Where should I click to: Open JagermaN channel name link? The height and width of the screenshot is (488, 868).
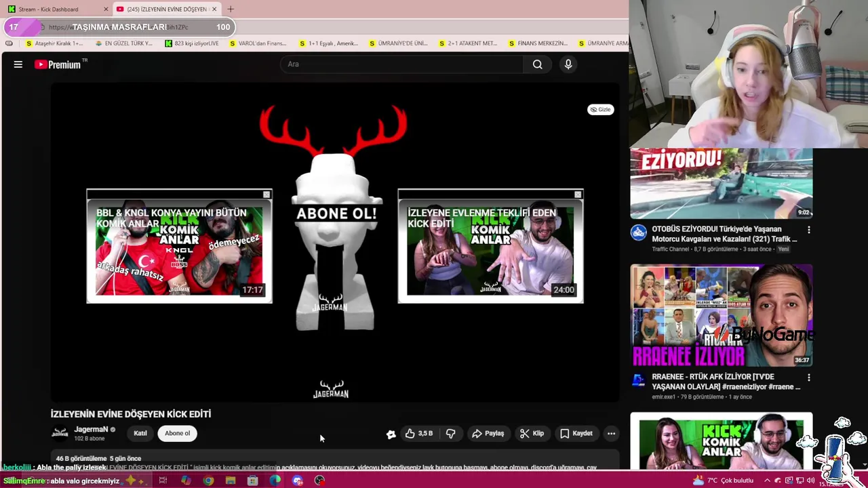coord(91,429)
